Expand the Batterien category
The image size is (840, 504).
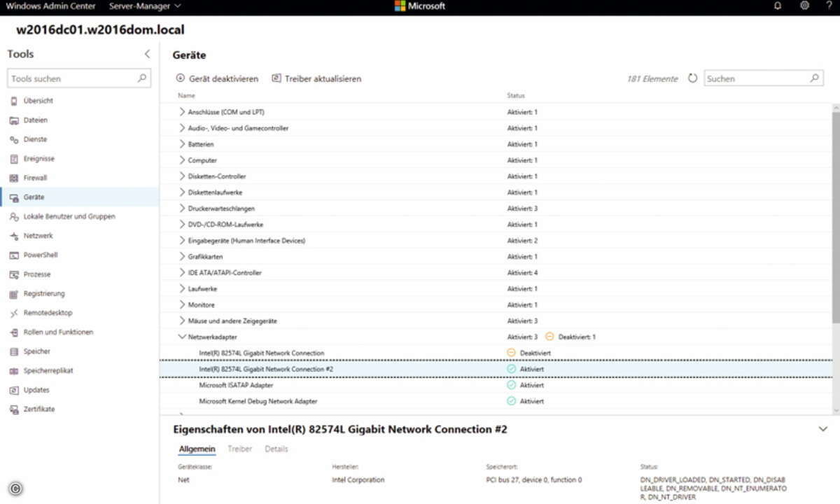click(x=182, y=144)
